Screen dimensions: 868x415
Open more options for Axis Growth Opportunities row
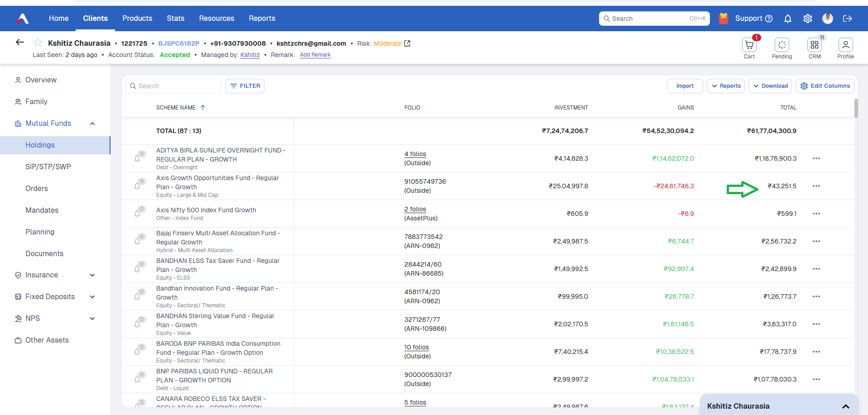(x=816, y=186)
